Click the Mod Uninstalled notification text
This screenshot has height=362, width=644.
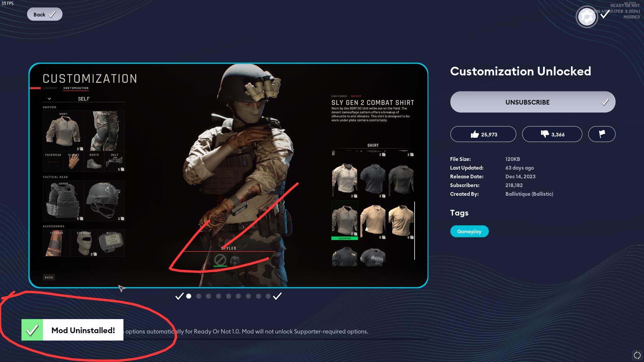coord(83,330)
